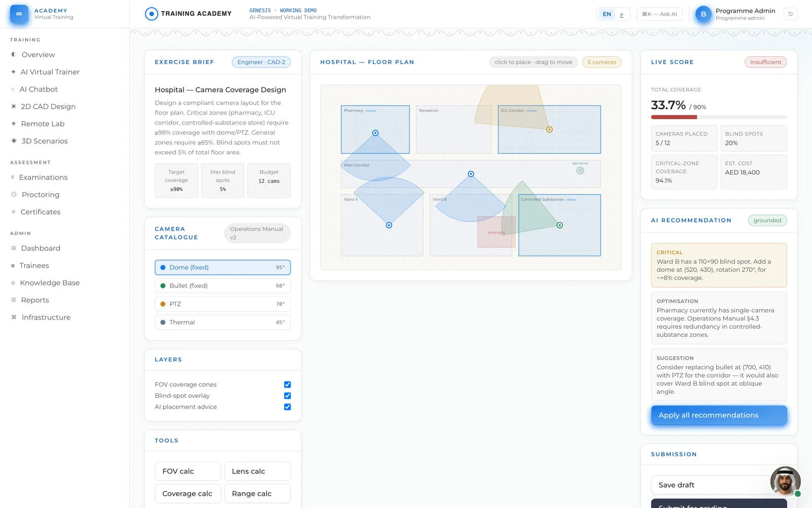The width and height of the screenshot is (812, 508).
Task: Click the add dome suggestion marker
Action: [580, 171]
